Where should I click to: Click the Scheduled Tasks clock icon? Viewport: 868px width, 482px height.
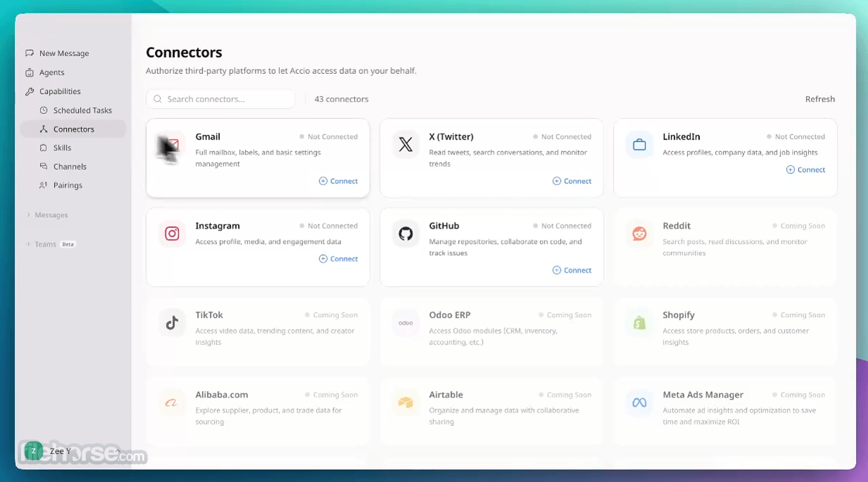click(x=44, y=110)
